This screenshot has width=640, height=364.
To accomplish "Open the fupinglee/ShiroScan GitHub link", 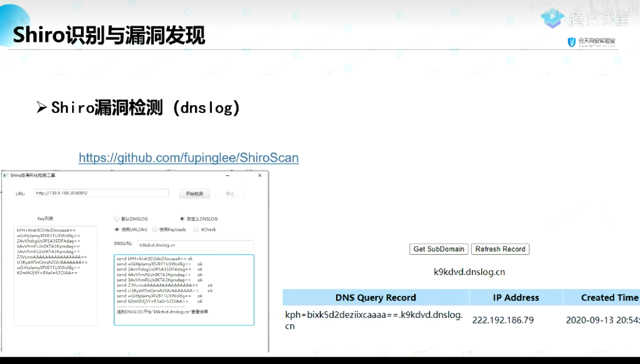I will [x=189, y=158].
